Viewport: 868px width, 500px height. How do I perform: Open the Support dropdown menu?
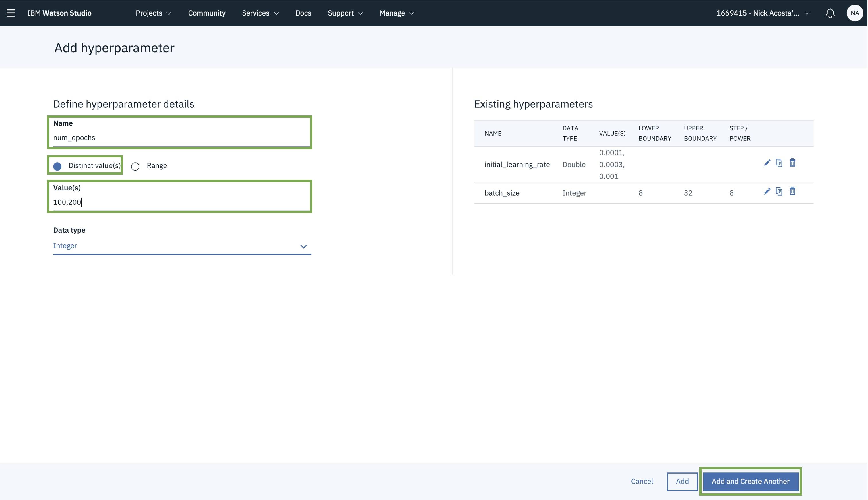click(x=345, y=13)
